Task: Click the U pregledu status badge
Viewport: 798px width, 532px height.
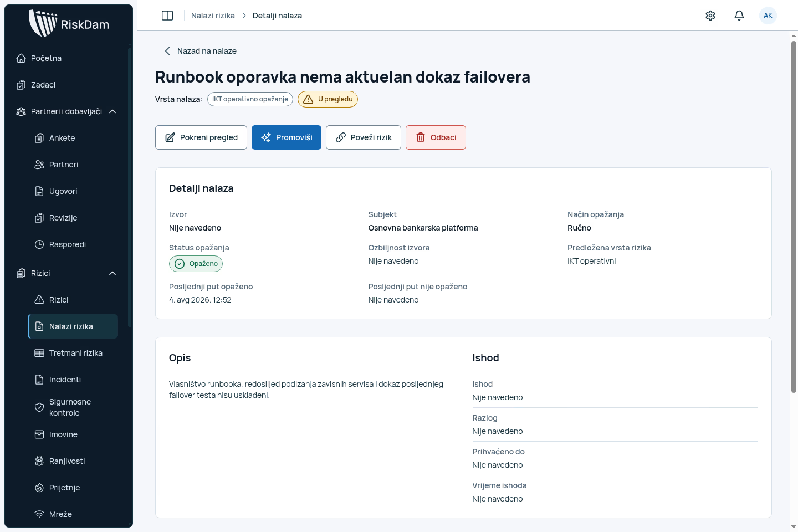Action: [x=328, y=99]
